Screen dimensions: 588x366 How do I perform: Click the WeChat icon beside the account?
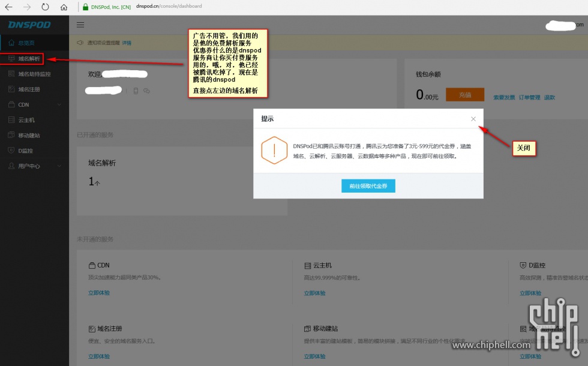tap(146, 91)
